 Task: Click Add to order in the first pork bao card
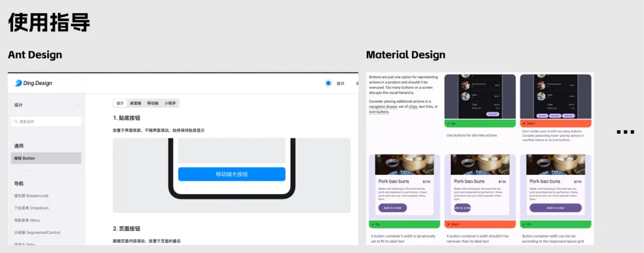click(392, 208)
